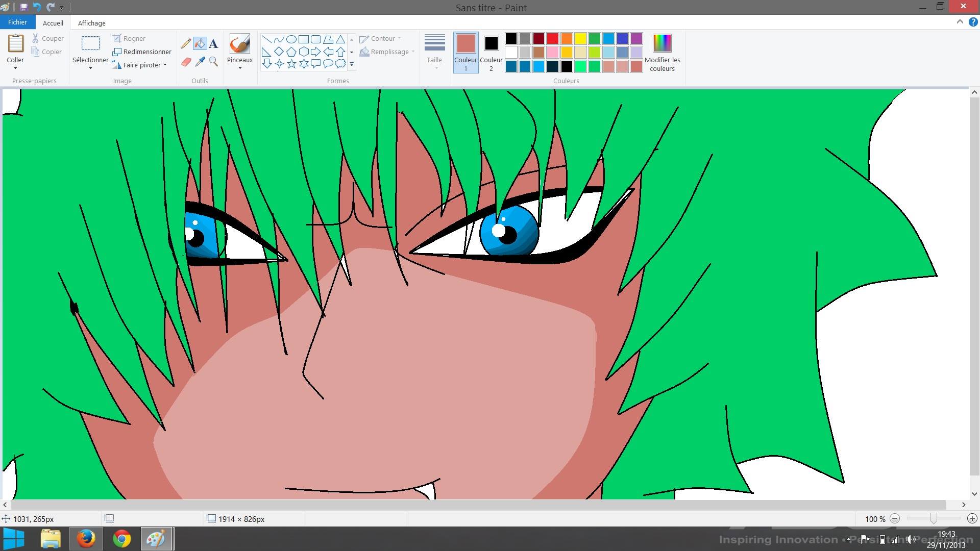
Task: Select the Pencil tool
Action: [x=186, y=44]
